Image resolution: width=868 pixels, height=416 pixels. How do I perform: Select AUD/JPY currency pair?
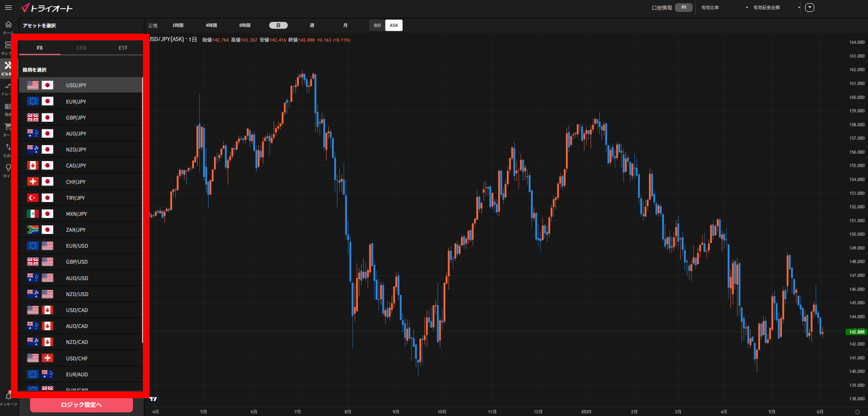(81, 133)
